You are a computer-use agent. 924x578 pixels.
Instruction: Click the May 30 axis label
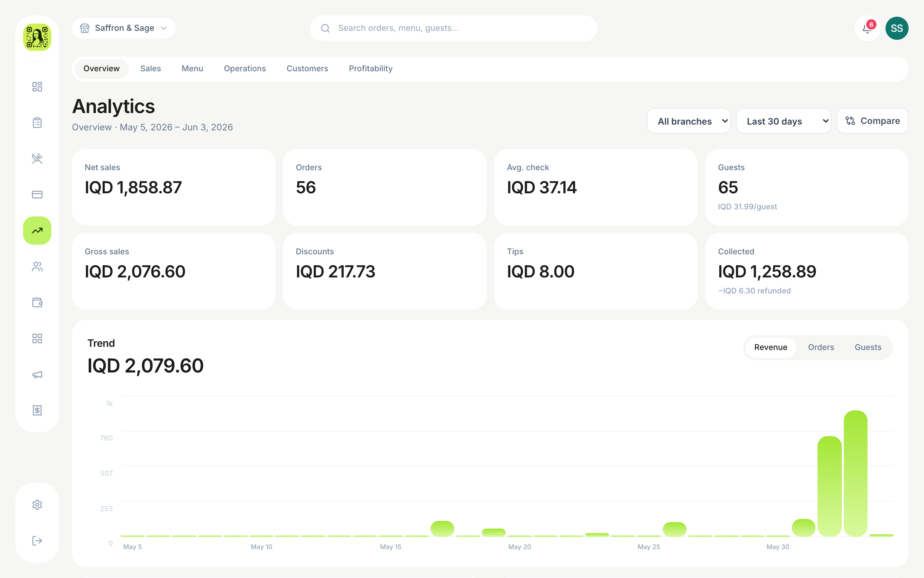tap(778, 547)
